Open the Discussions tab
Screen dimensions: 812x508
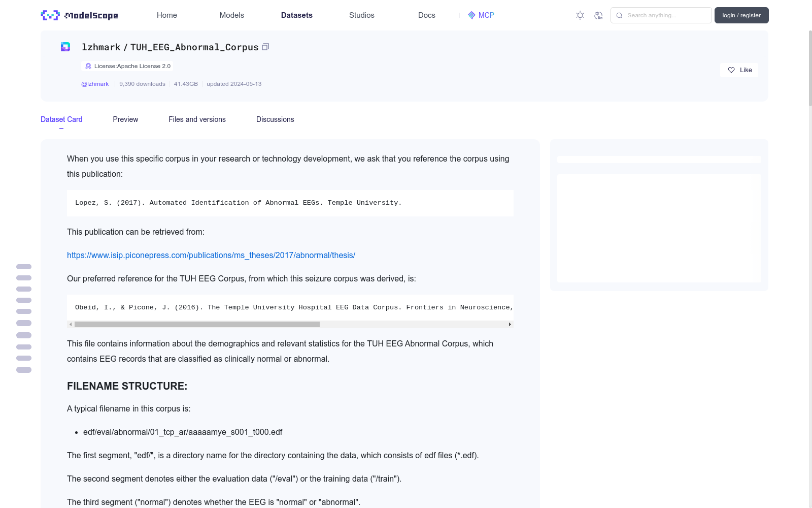[x=275, y=119]
